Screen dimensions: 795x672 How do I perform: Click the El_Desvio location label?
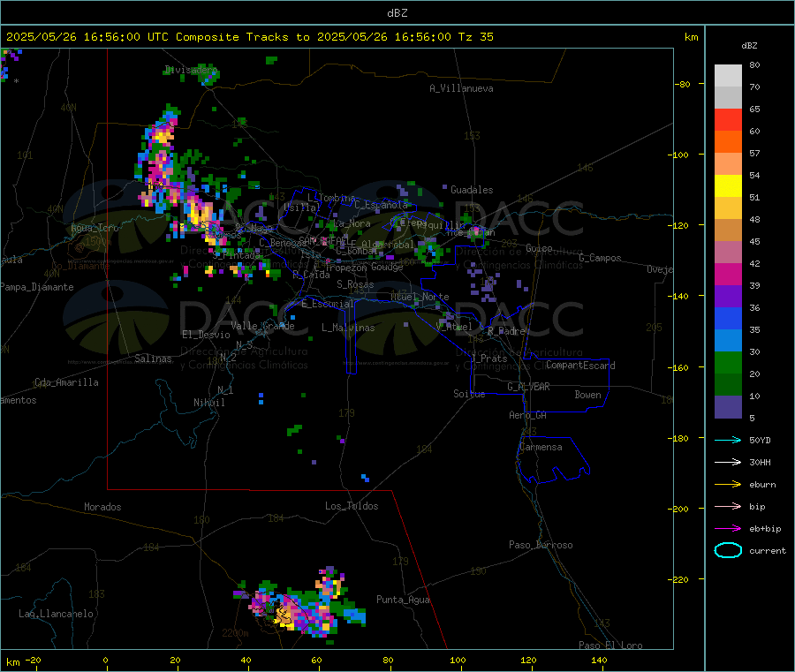click(x=206, y=335)
